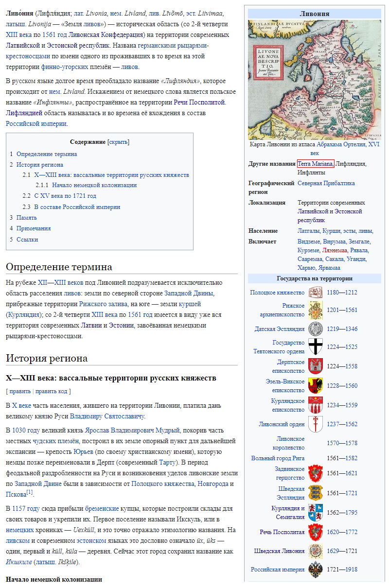Go to contents item 'В составе Российской империи'
Screen dimensions: 389x588
[x=77, y=207]
